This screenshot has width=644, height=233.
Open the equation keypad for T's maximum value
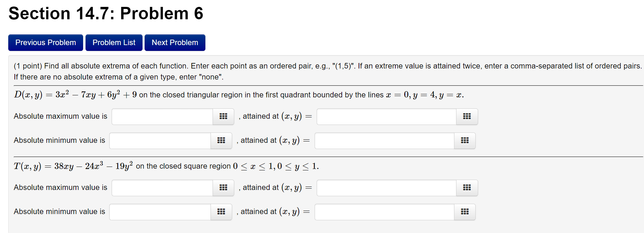(223, 188)
